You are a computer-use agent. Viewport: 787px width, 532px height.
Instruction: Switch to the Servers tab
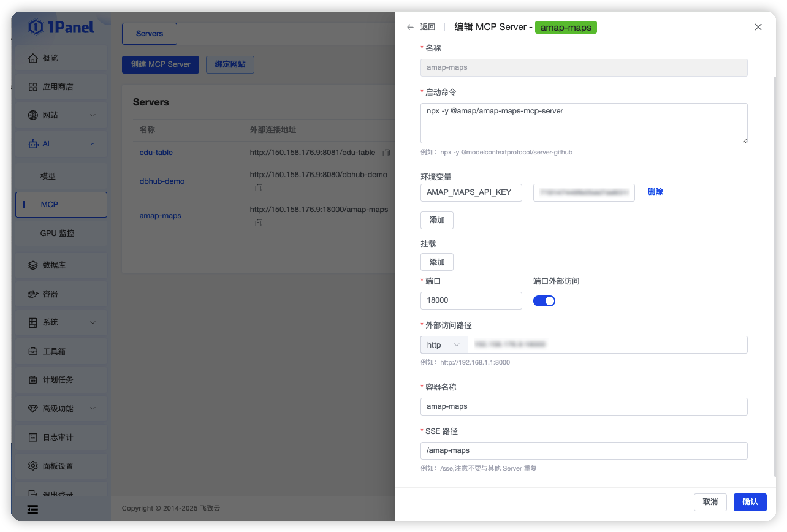tap(149, 33)
